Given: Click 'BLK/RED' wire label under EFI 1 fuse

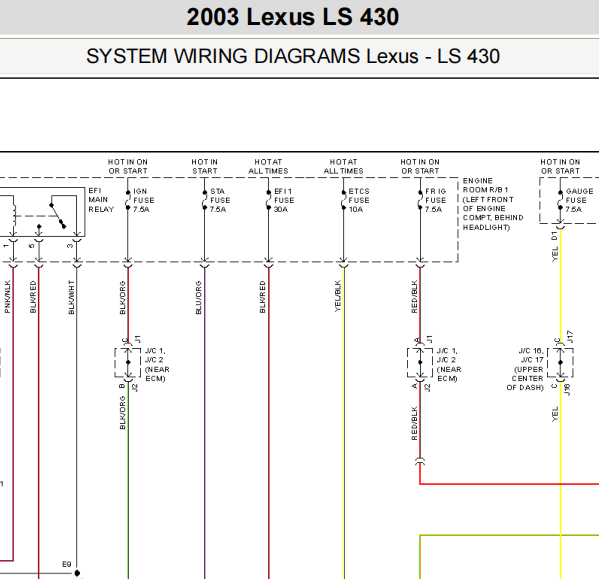Looking at the screenshot, I should (262, 297).
